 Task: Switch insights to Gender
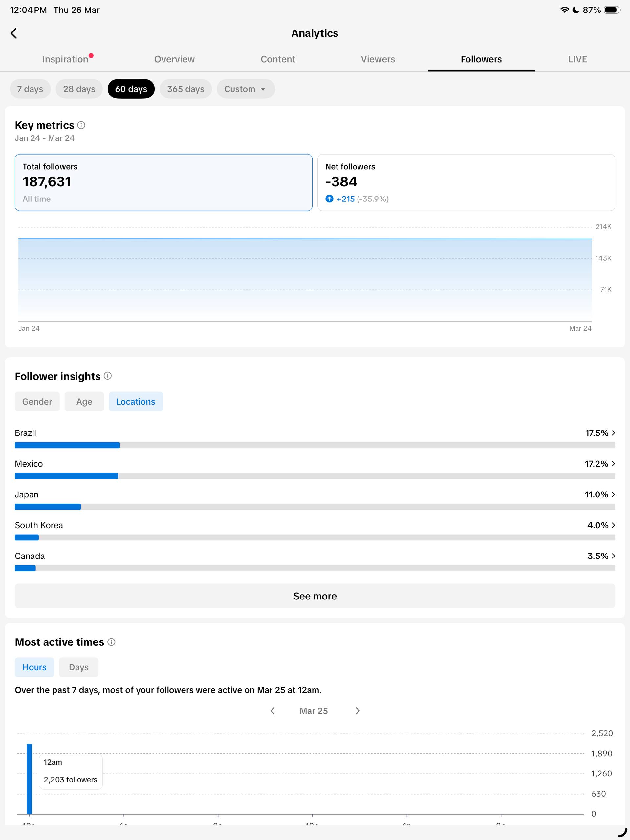pos(37,402)
